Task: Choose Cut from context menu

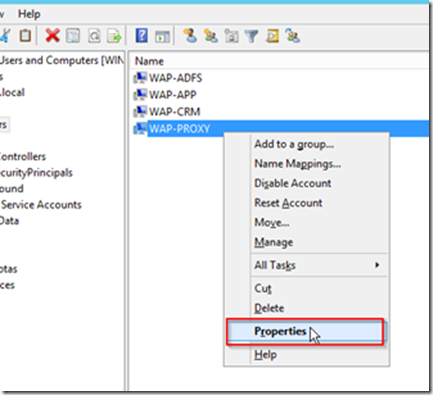Action: point(263,288)
